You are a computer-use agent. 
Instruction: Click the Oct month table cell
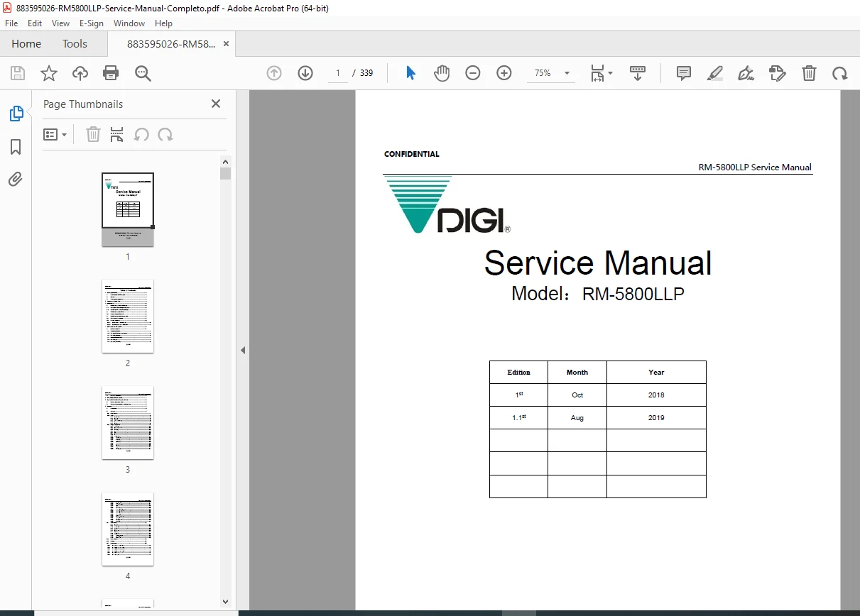pyautogui.click(x=577, y=395)
